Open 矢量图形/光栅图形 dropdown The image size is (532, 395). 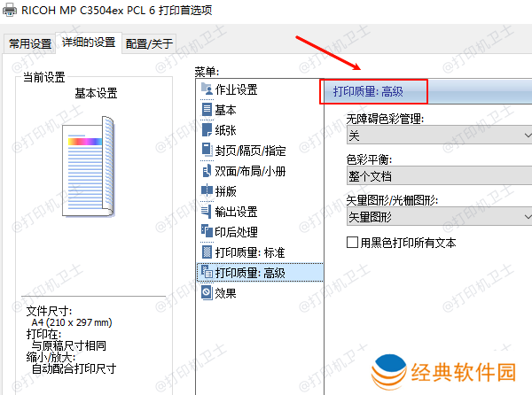coord(440,216)
